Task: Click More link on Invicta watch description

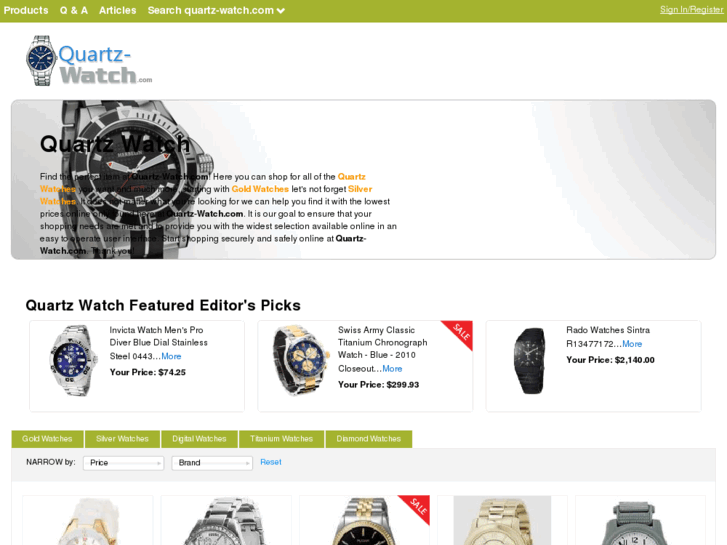Action: click(171, 356)
